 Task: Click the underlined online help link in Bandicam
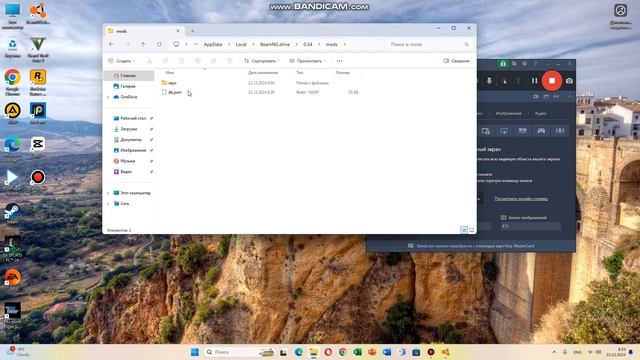click(521, 199)
